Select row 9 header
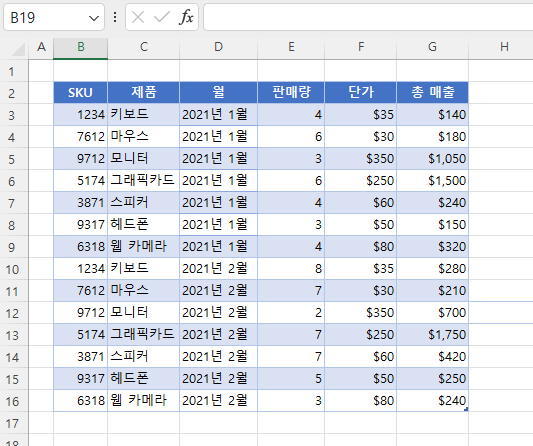This screenshot has width=533, height=446. (14, 247)
